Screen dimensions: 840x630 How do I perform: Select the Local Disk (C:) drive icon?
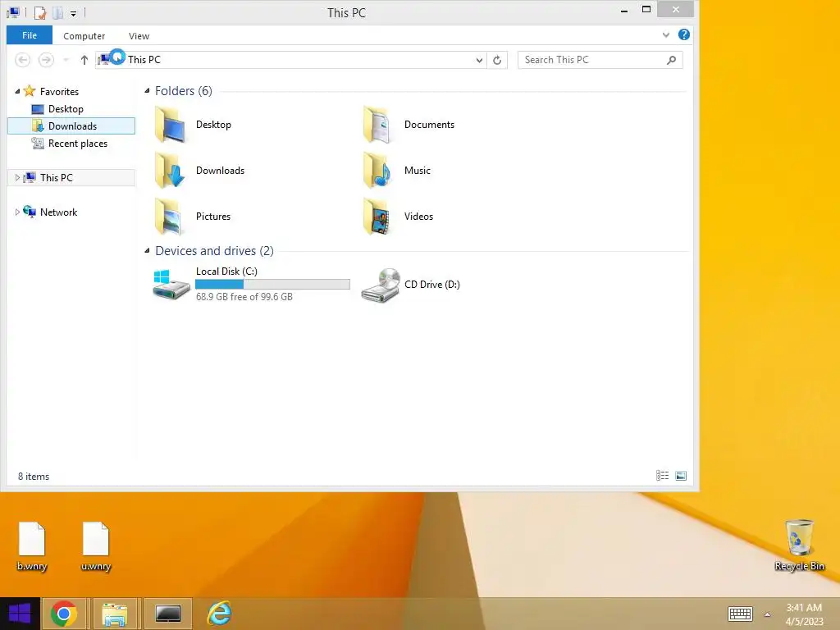coord(171,285)
